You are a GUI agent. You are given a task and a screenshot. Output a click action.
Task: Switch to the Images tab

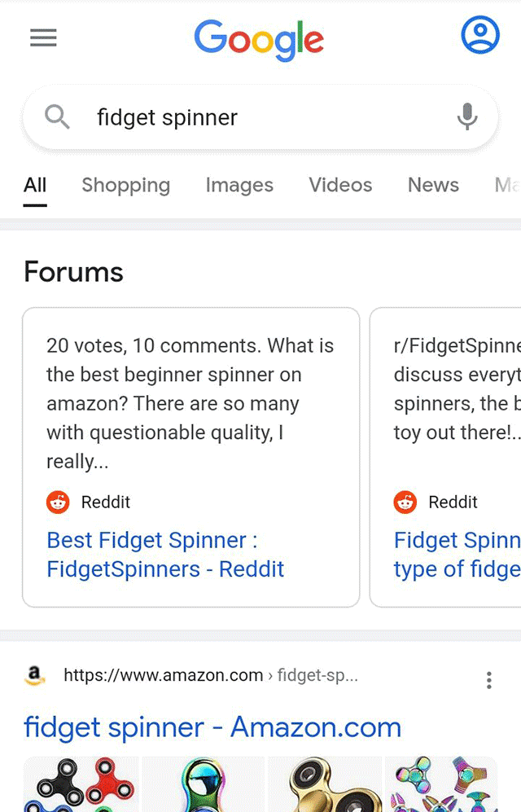pos(239,185)
